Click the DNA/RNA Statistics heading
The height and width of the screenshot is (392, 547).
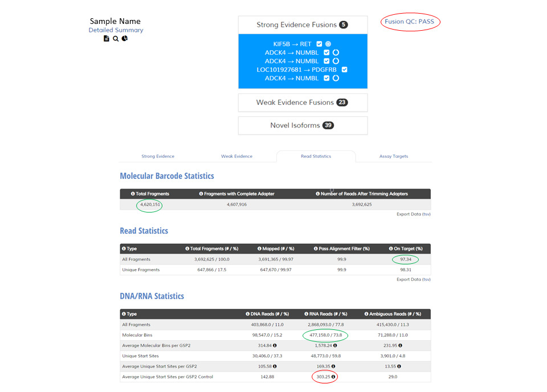[x=152, y=296]
